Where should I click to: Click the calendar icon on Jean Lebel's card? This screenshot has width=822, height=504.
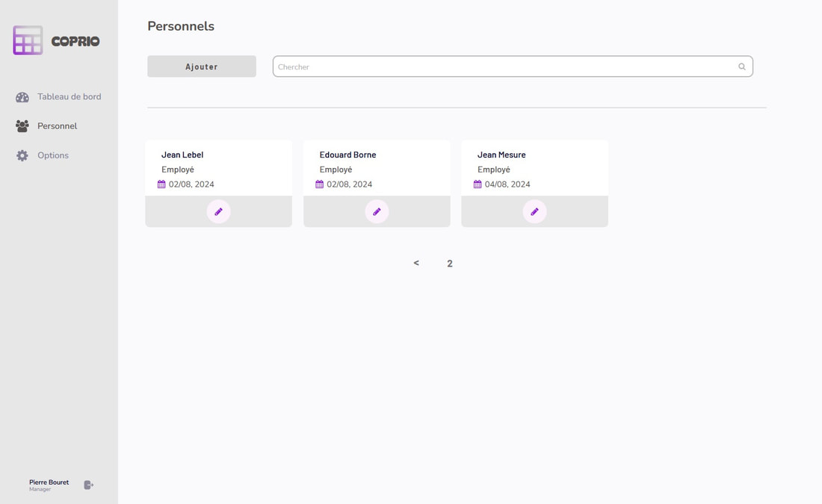click(161, 184)
